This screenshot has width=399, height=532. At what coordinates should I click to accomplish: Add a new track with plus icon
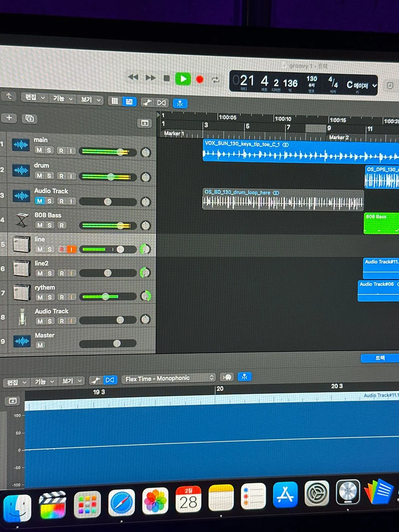point(9,118)
